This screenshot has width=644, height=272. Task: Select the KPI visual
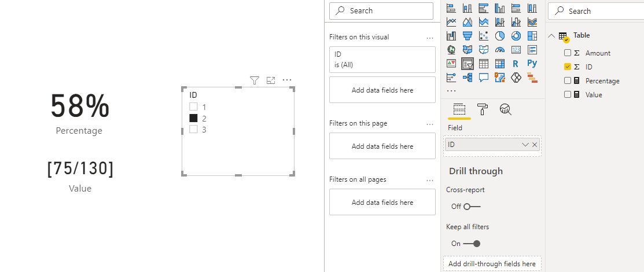pyautogui.click(x=451, y=64)
